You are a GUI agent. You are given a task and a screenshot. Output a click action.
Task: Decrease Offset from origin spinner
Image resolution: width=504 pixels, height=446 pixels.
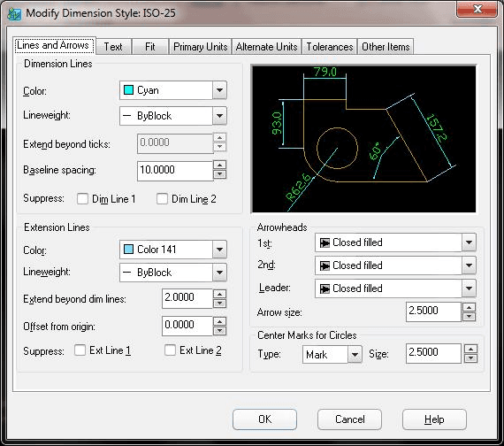tap(220, 331)
